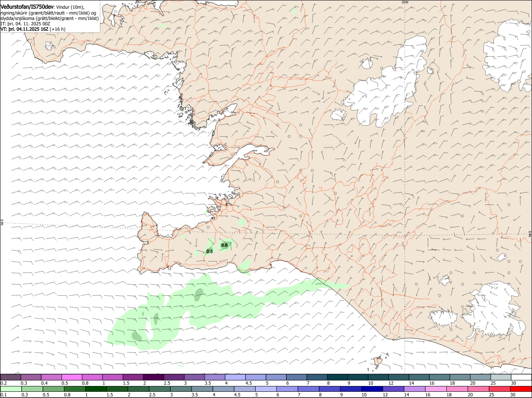The width and height of the screenshot is (532, 398).
Task: Click the 'Veðurstofan/IS750dev' title text
Action: 27,7
